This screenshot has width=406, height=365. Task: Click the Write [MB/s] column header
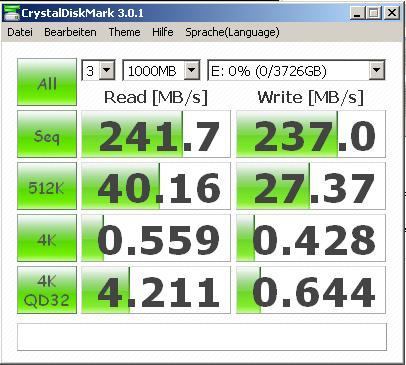pyautogui.click(x=310, y=98)
